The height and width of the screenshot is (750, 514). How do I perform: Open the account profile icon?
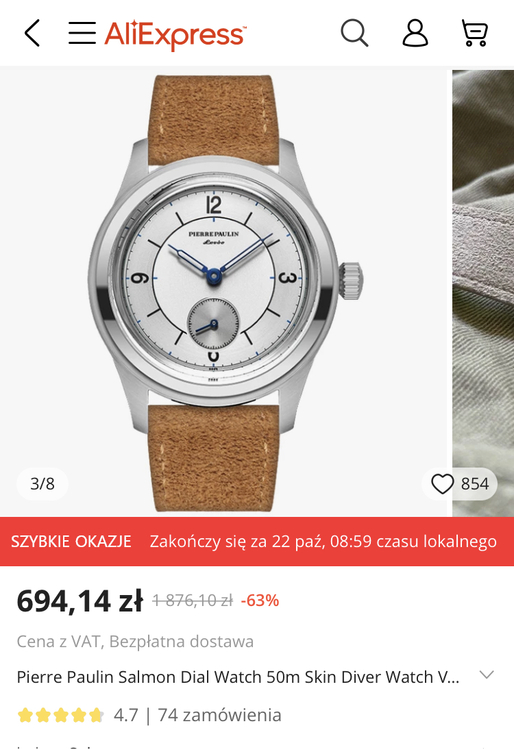[x=415, y=33]
